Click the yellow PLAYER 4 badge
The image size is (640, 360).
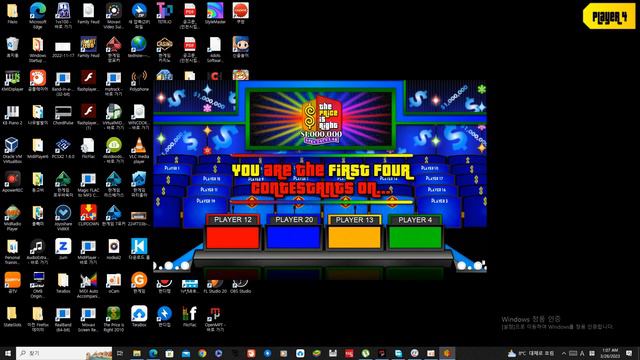pos(609,16)
